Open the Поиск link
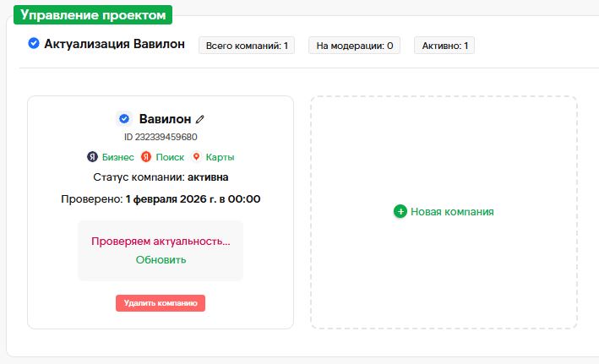The width and height of the screenshot is (599, 364). 170,157
